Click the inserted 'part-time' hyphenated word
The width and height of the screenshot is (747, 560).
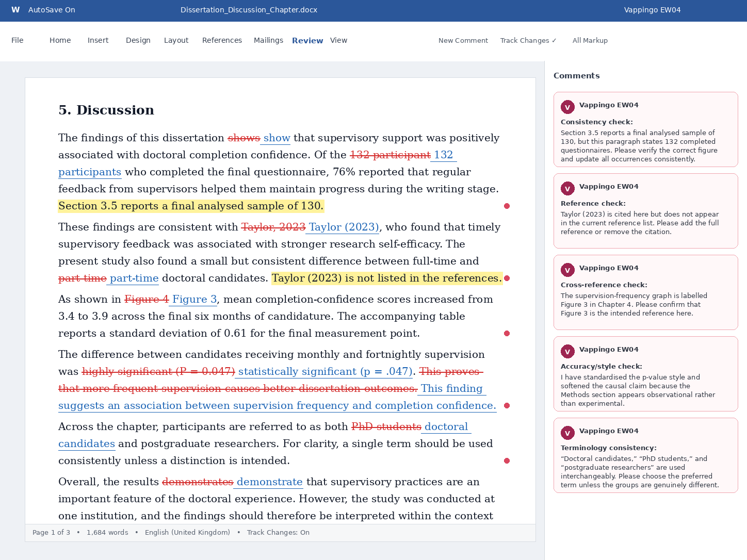pos(134,278)
